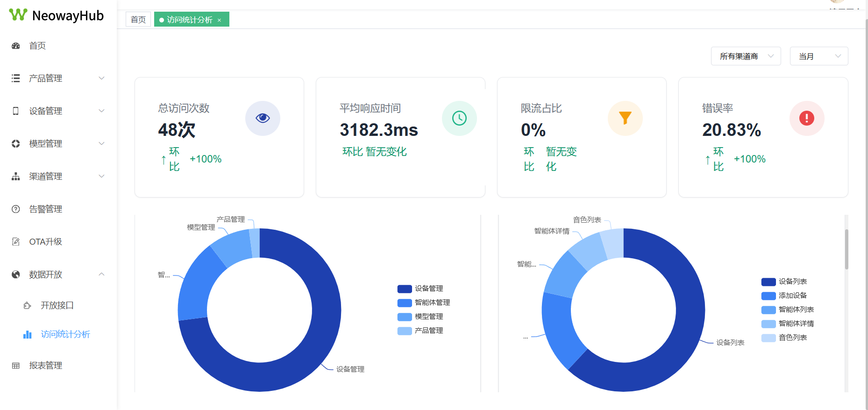Click the exclamation icon on 错误率 card
Viewport: 868px width, 410px height.
coord(807,118)
